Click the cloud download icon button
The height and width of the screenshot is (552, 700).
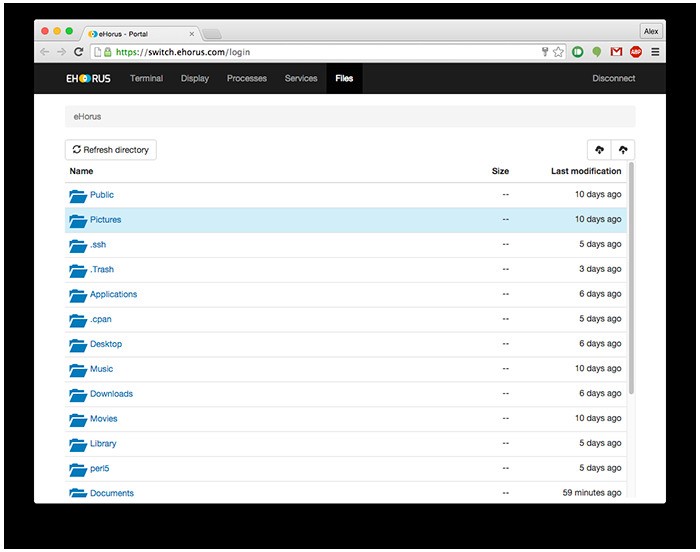pyautogui.click(x=599, y=150)
